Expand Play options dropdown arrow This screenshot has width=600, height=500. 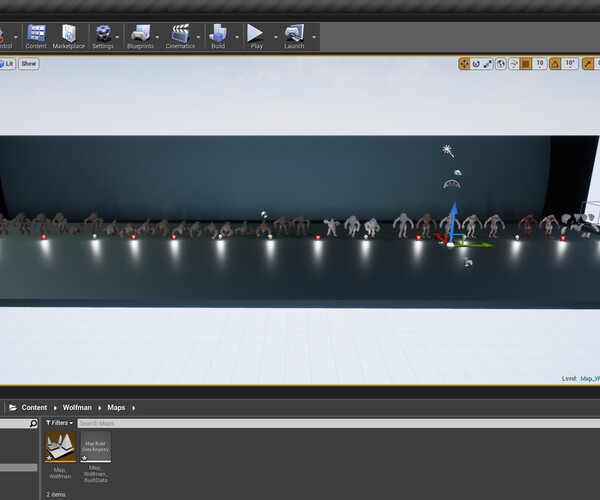276,37
